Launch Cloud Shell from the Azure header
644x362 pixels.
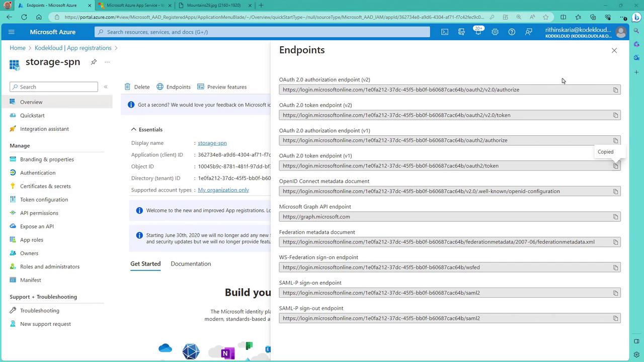[x=445, y=32]
